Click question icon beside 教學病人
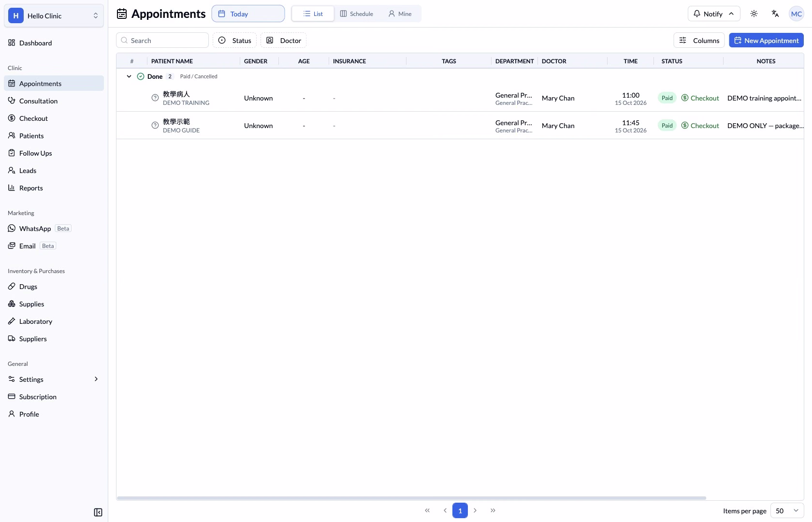 coord(155,98)
